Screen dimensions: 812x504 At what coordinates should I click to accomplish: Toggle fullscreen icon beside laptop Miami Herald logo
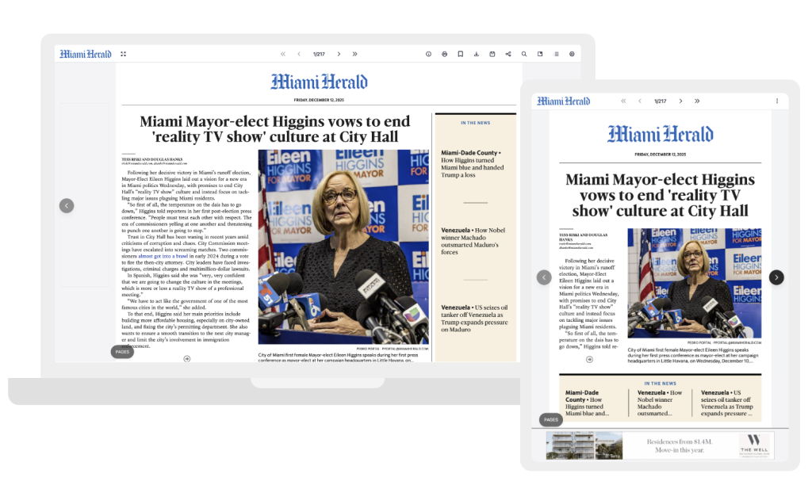coord(123,54)
